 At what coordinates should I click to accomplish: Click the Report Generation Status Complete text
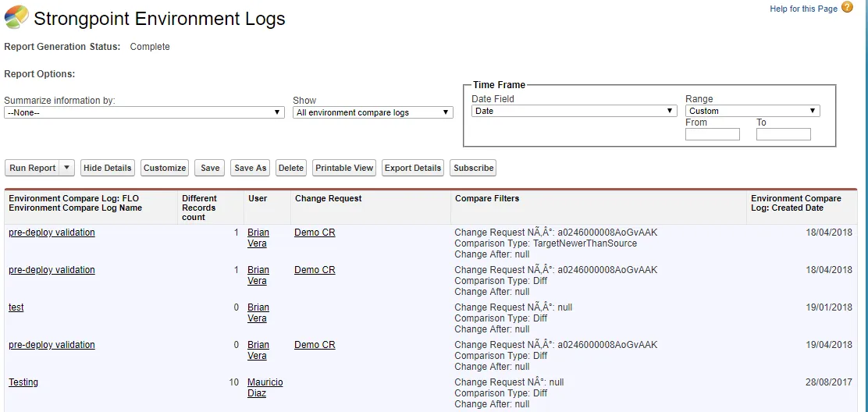149,47
